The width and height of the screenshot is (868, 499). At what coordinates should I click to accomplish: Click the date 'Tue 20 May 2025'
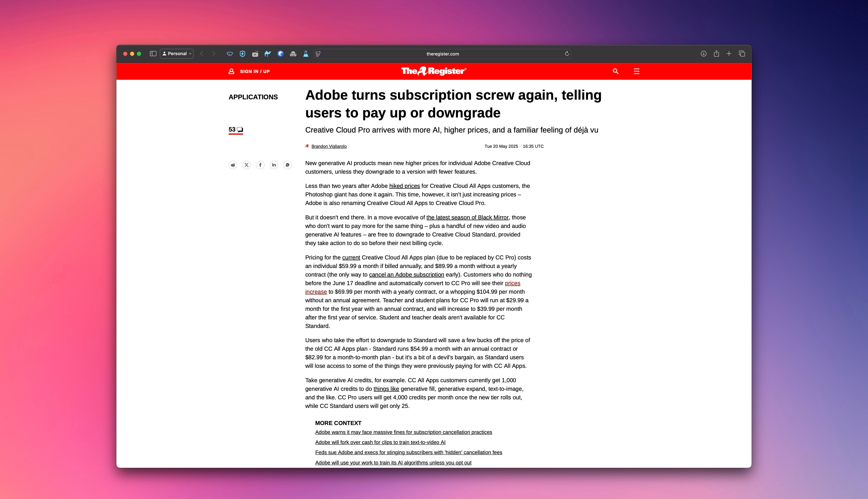pyautogui.click(x=501, y=146)
